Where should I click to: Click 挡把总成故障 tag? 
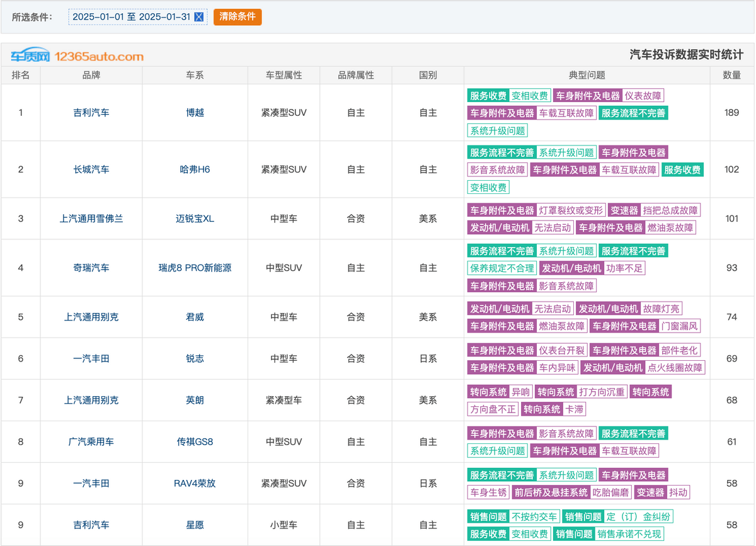point(670,210)
